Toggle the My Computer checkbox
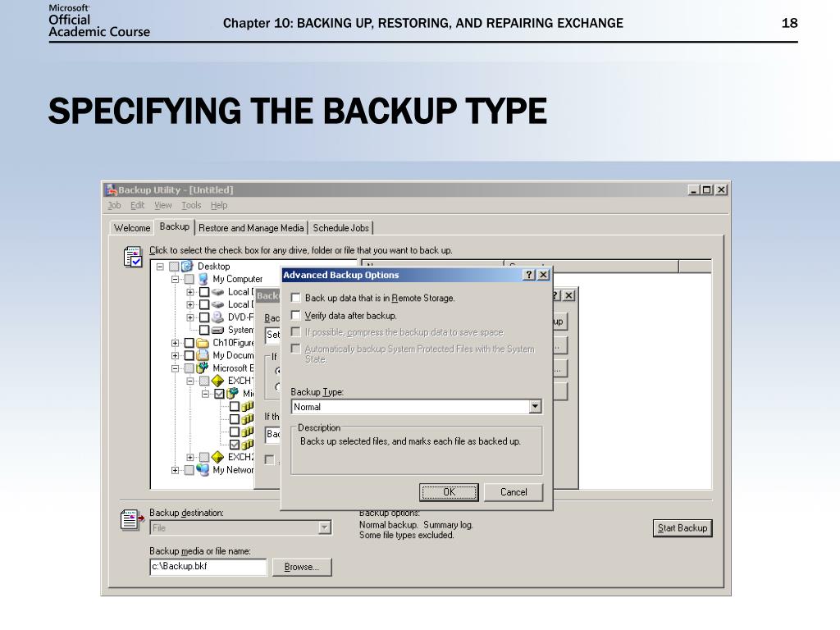The image size is (840, 630). click(x=189, y=279)
